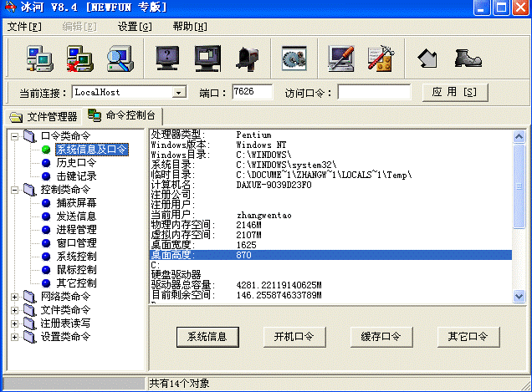Image resolution: width=532 pixels, height=392 pixels.
Task: Collapse the 口令类命令 tree node
Action: 14,137
